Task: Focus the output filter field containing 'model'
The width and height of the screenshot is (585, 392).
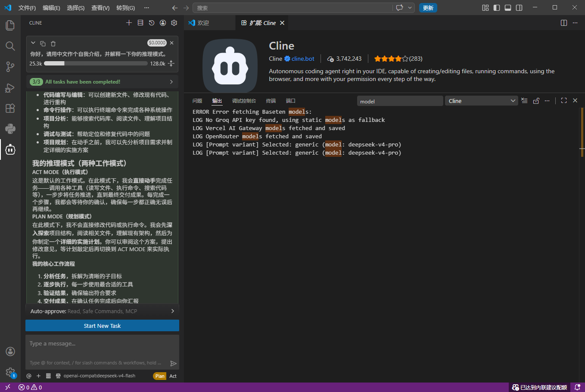Action: 400,101
